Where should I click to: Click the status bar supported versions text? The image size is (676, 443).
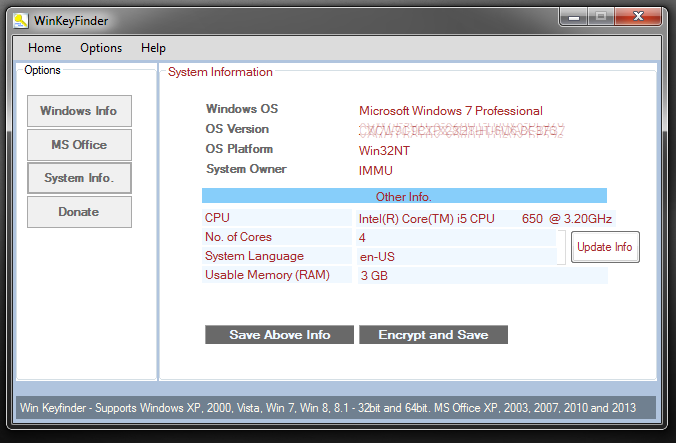click(x=328, y=408)
